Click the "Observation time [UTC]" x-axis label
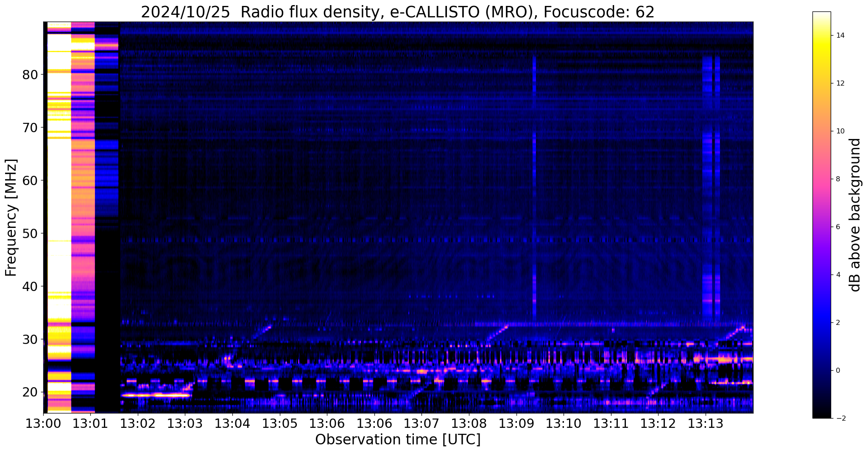Screen dimensions: 868x452 [398, 440]
